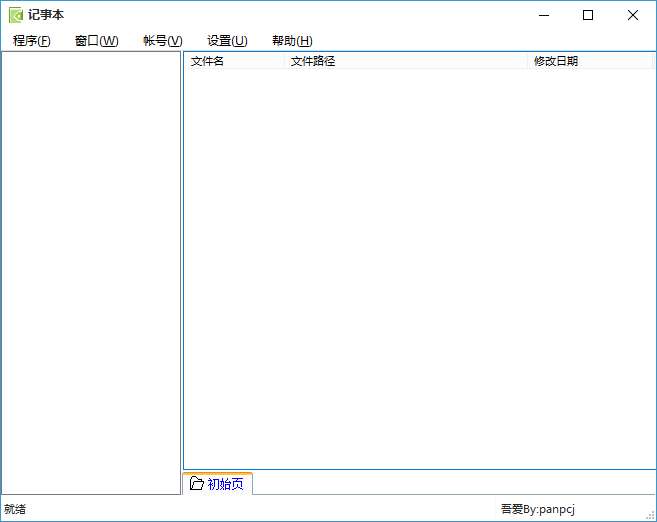Screen dimensions: 657x522
Task: Click the folder icon on 初始页 tab
Action: coord(196,483)
